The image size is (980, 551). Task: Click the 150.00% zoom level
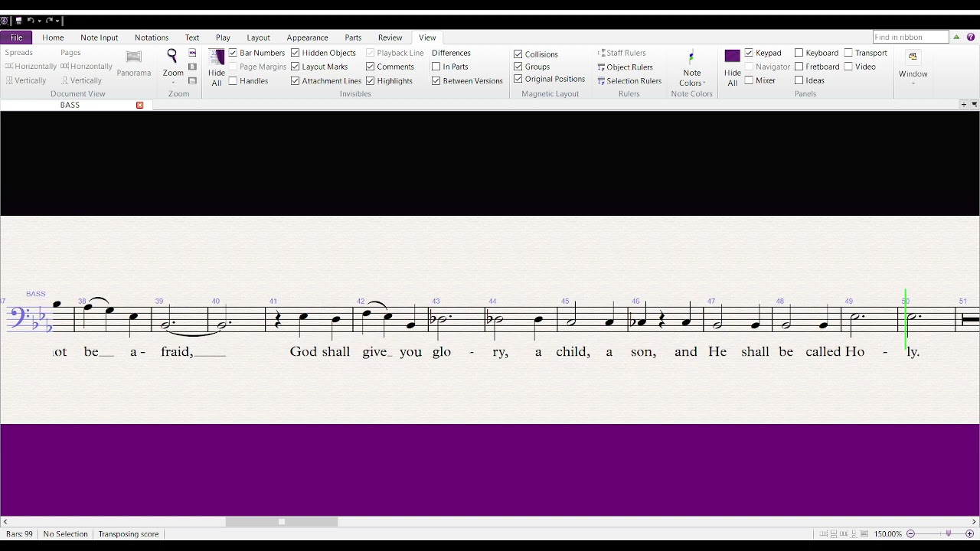click(x=888, y=533)
